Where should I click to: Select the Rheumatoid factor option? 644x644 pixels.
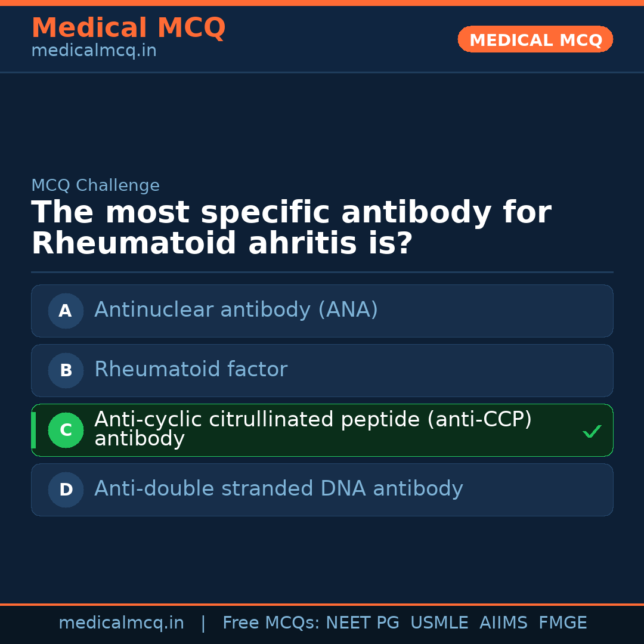pyautogui.click(x=191, y=370)
